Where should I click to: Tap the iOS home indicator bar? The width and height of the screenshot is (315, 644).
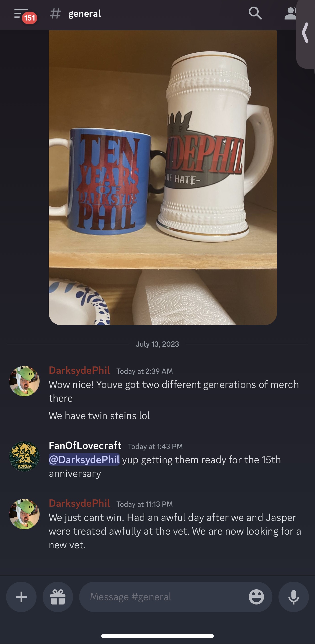pos(157,636)
